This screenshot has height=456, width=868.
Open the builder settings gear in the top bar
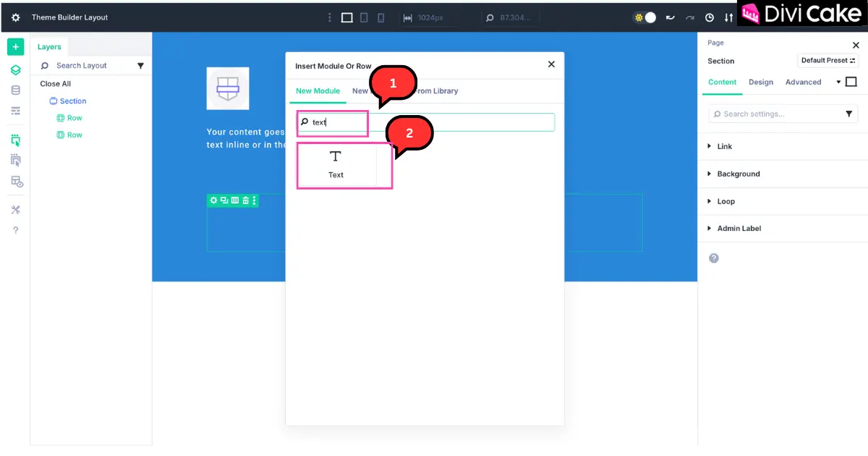pos(16,17)
